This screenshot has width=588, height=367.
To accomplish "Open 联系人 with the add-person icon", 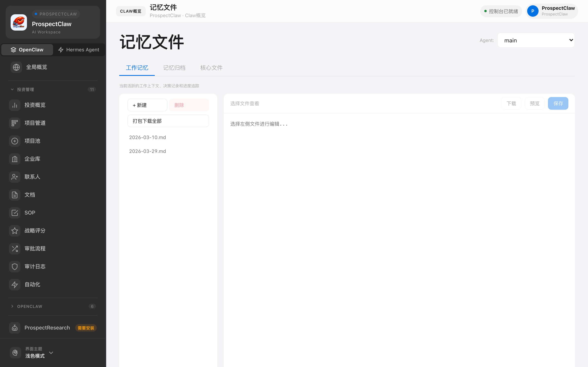I will (14, 177).
